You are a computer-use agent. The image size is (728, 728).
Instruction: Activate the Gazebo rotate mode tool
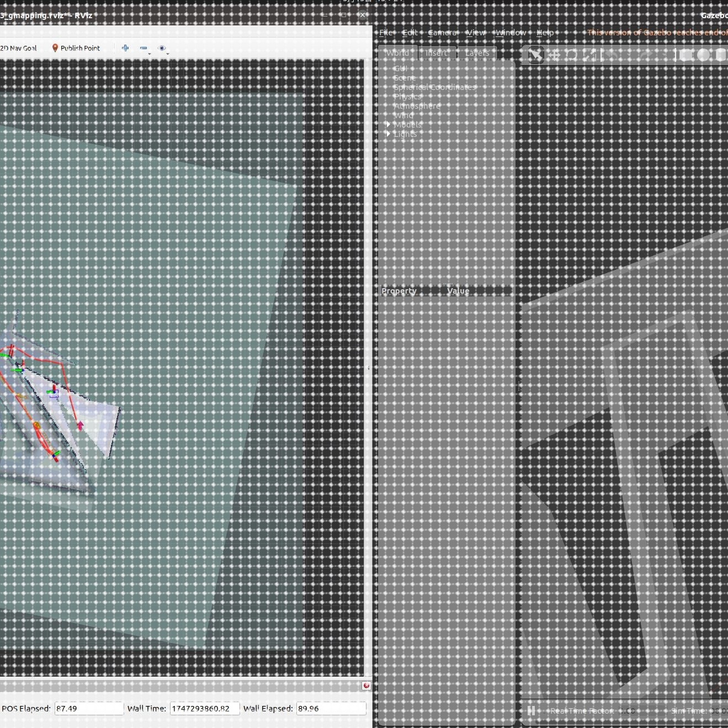tap(571, 55)
